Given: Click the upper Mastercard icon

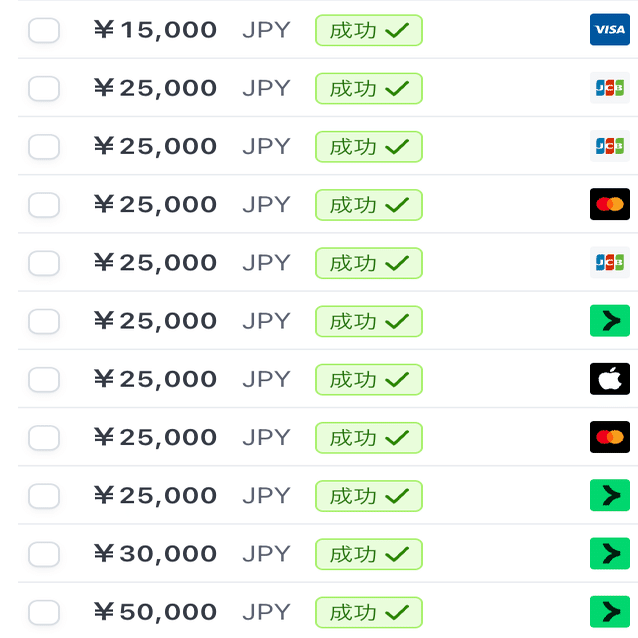Looking at the screenshot, I should tap(609, 204).
